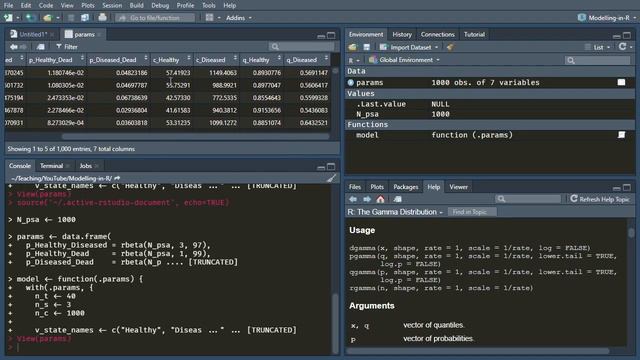Image resolution: width=640 pixels, height=360 pixels.
Task: Click the clear console broom icon
Action: point(331,178)
